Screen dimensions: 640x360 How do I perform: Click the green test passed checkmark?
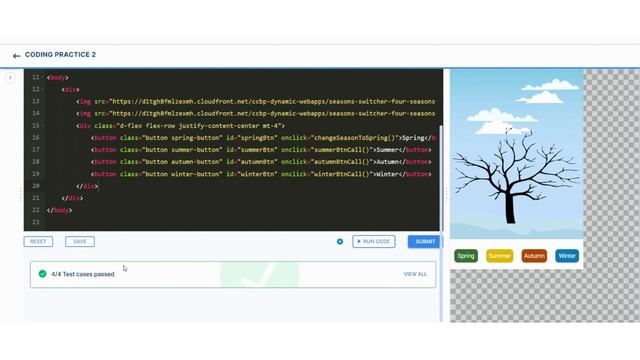(x=42, y=274)
